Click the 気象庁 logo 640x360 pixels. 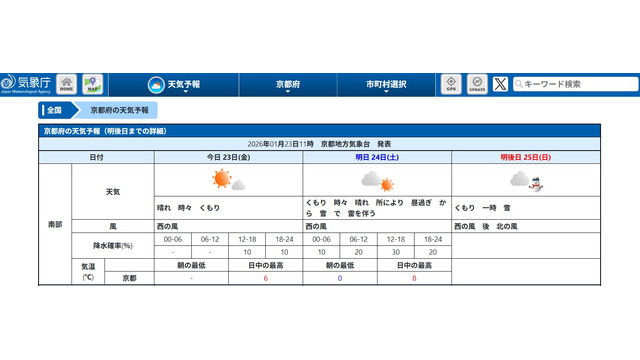26,84
